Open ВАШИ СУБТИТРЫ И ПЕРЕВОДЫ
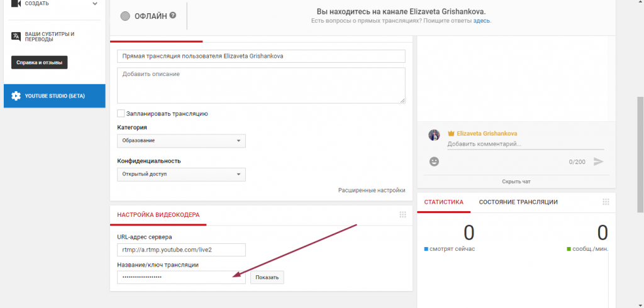 click(49, 36)
